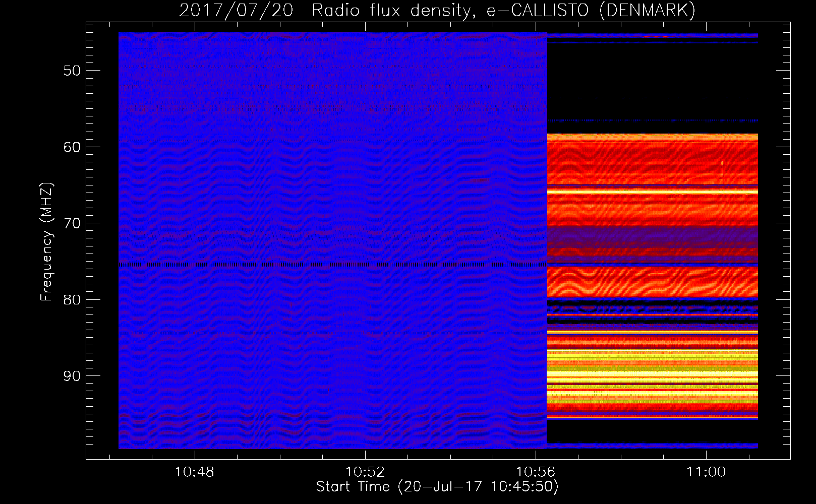Viewport: 816px width, 504px height.
Task: Click the 10:48 time tick label
Action: [x=195, y=472]
